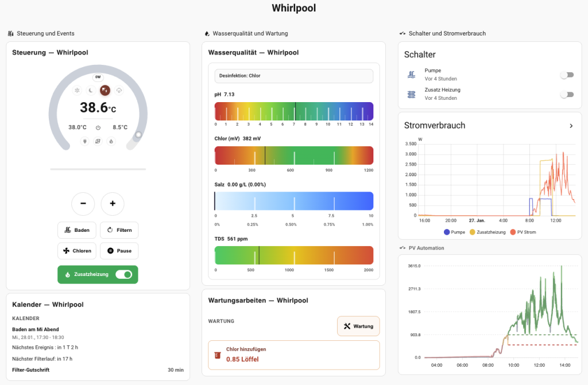Select the moon night-mode icon
The width and height of the screenshot is (588, 385).
(91, 90)
